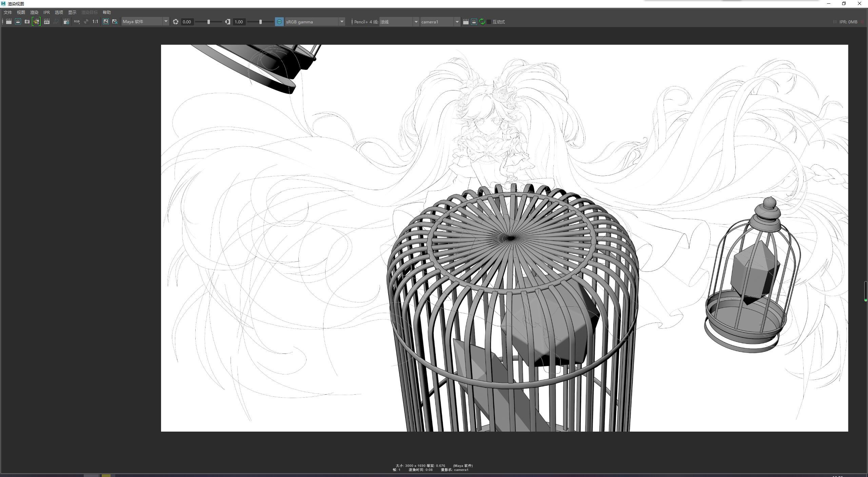Click the Pencil+ 4 line render clapperboard icon
Viewport: 868px width, 477px height.
pos(466,22)
